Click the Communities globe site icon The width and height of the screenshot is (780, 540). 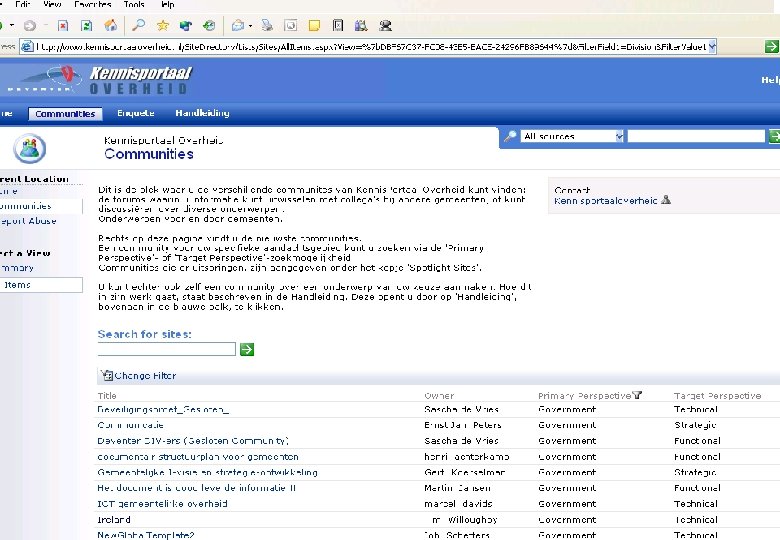[x=30, y=148]
